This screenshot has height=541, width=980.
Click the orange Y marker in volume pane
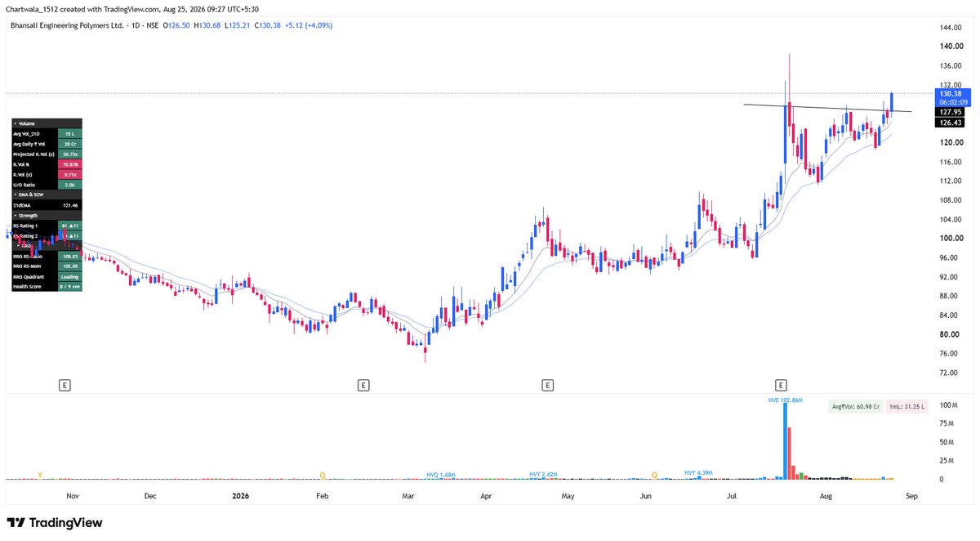40,474
